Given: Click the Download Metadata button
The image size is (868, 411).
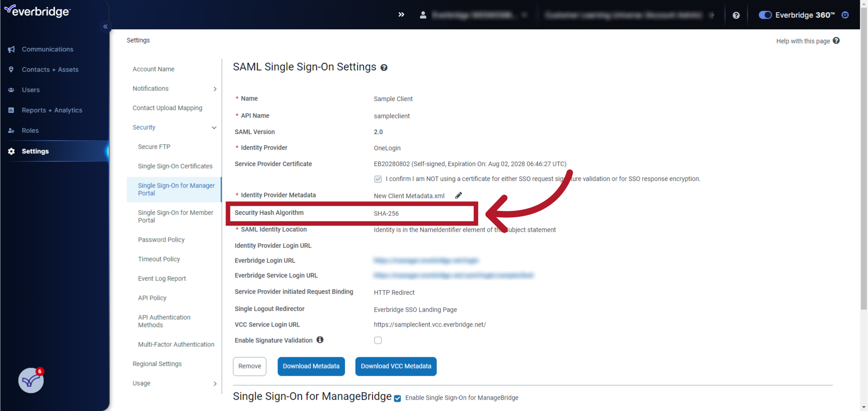Looking at the screenshot, I should (x=311, y=366).
